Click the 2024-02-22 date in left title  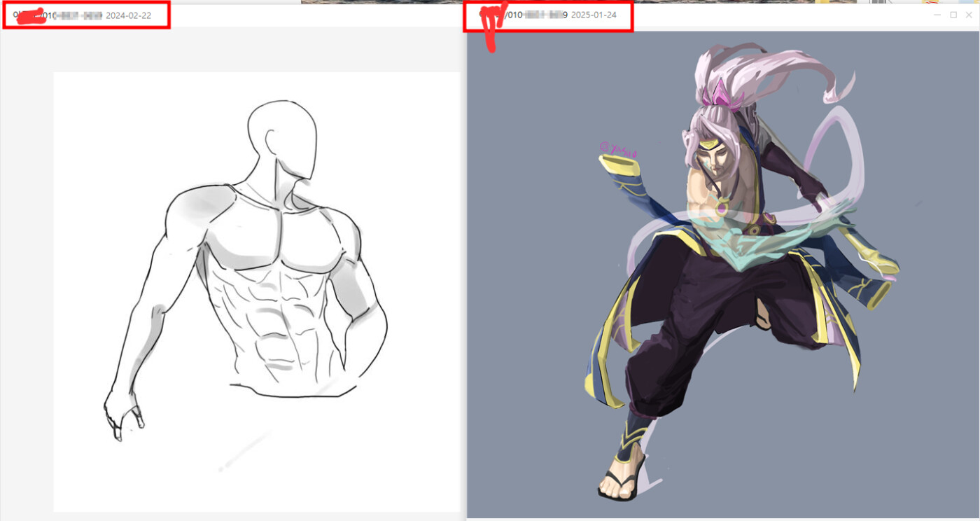(128, 15)
